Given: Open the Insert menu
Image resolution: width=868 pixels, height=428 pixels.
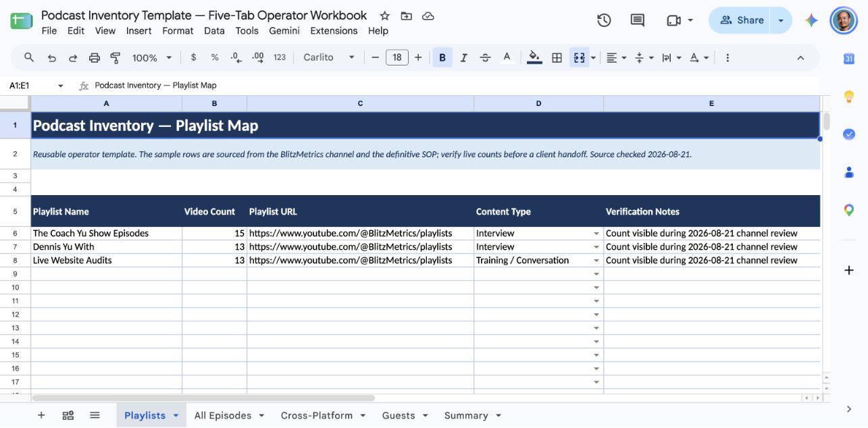Looking at the screenshot, I should pos(138,30).
